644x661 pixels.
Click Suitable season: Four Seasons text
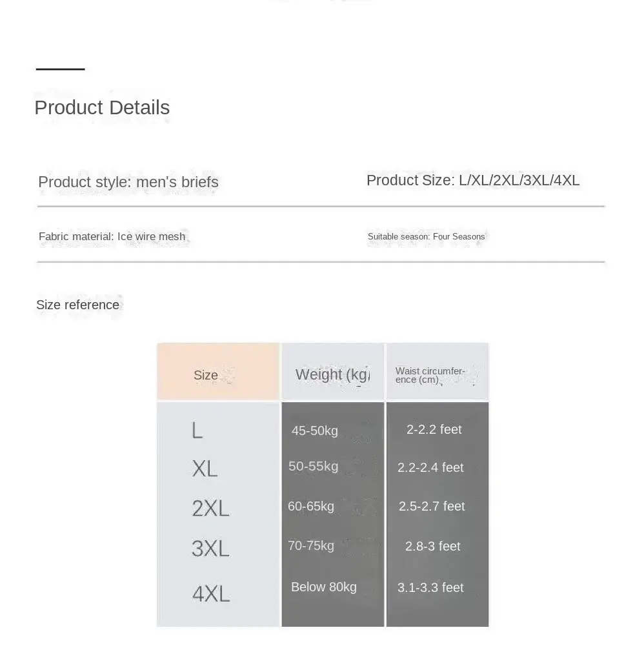coord(426,236)
